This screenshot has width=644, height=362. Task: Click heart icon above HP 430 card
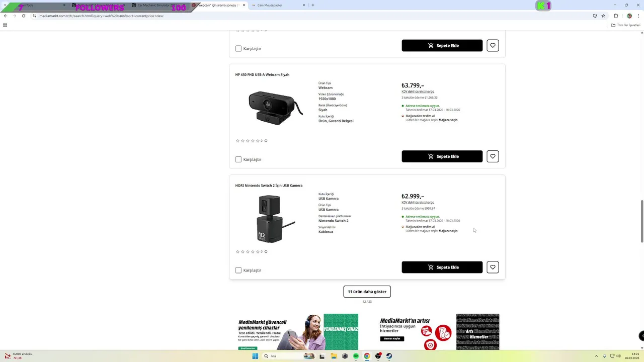pyautogui.click(x=493, y=45)
